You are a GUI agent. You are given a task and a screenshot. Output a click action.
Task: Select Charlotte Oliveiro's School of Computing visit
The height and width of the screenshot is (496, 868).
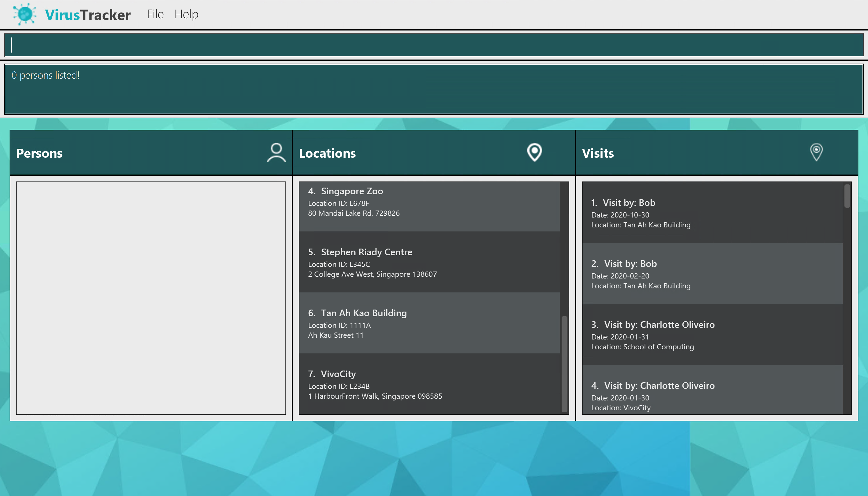[x=712, y=335]
